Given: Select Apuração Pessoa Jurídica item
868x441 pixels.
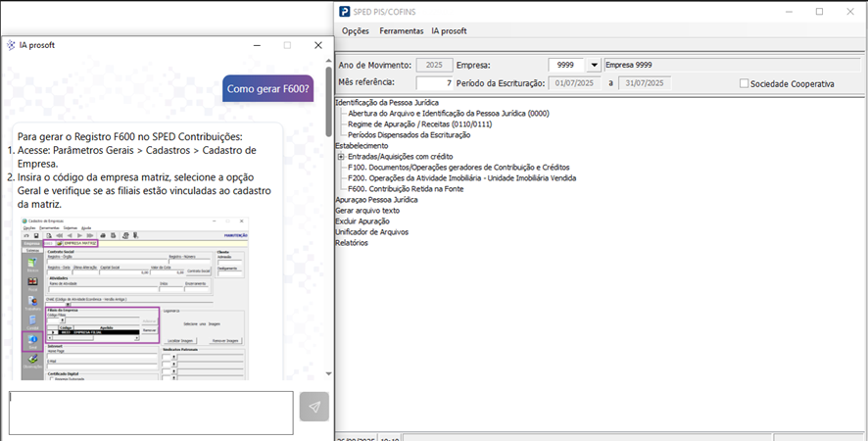Looking at the screenshot, I should (376, 200).
